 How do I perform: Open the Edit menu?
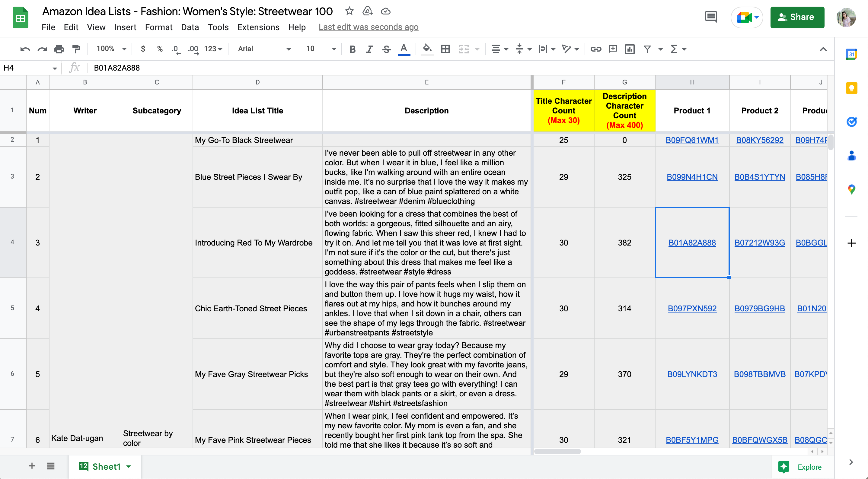coord(71,27)
